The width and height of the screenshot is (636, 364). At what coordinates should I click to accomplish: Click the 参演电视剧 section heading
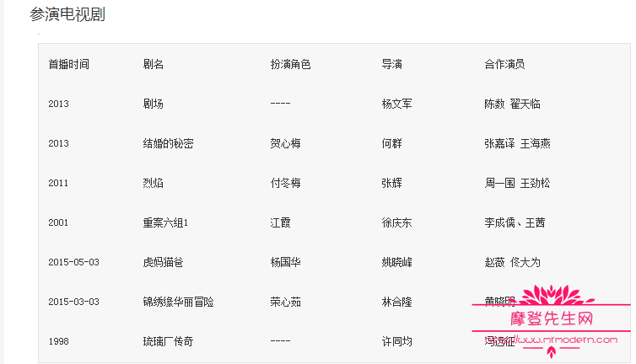tap(67, 14)
